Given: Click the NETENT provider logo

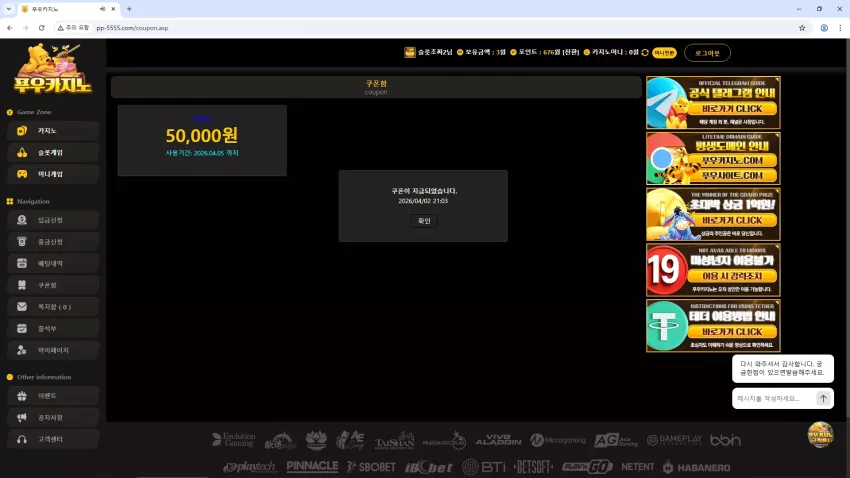Looking at the screenshot, I should [x=638, y=467].
